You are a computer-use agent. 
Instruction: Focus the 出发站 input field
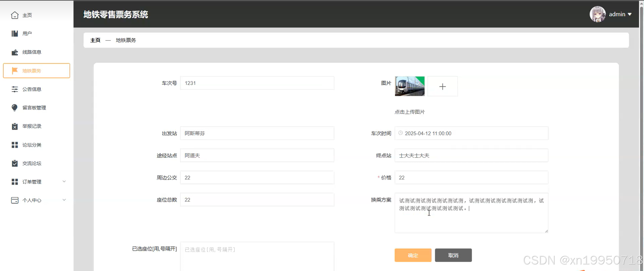(x=257, y=133)
